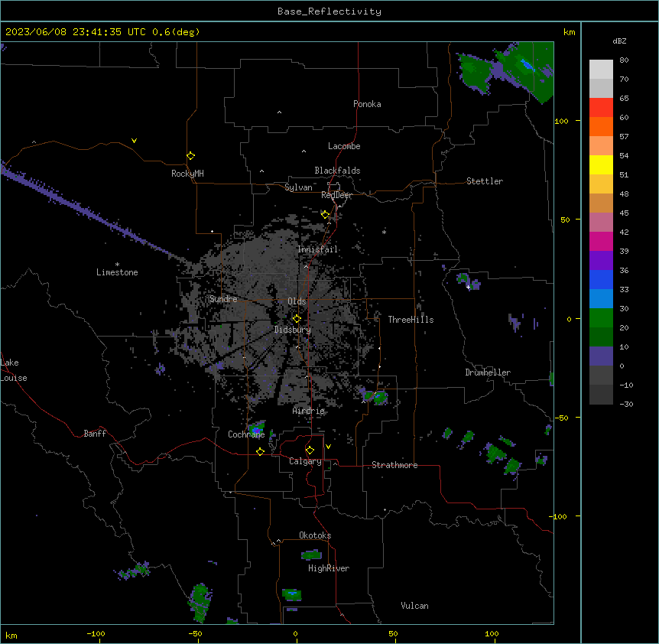
Task: Click the Banff label
Action: tap(95, 434)
